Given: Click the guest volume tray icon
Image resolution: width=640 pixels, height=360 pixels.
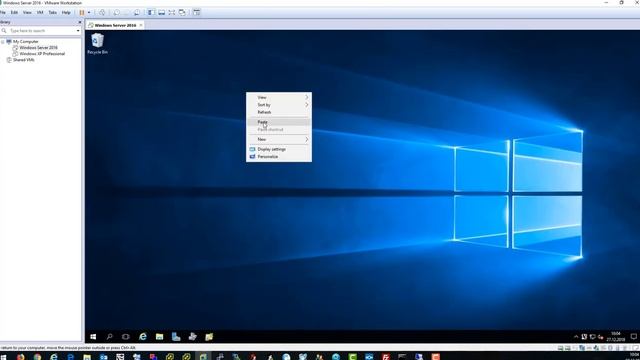Looking at the screenshot, I should tap(600, 337).
